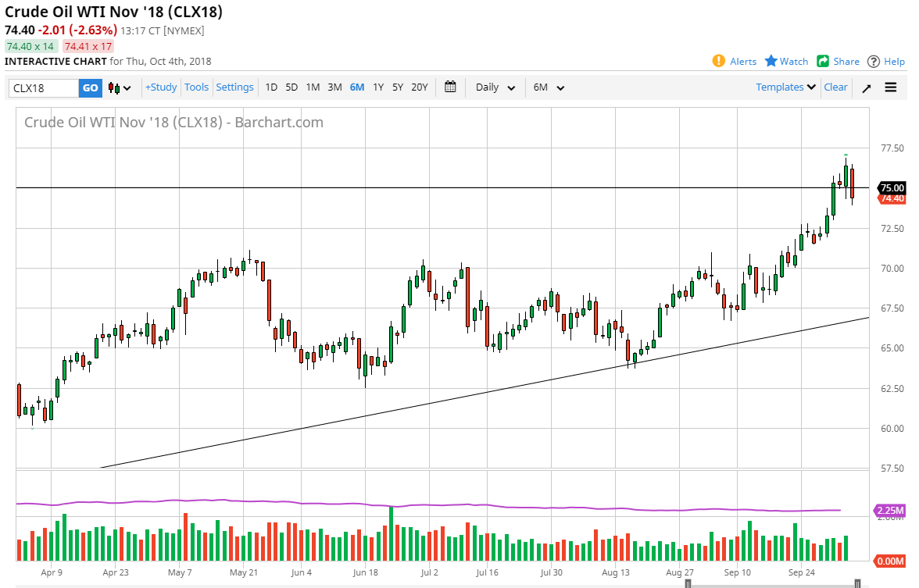Switch to the 5D timeframe

(291, 87)
